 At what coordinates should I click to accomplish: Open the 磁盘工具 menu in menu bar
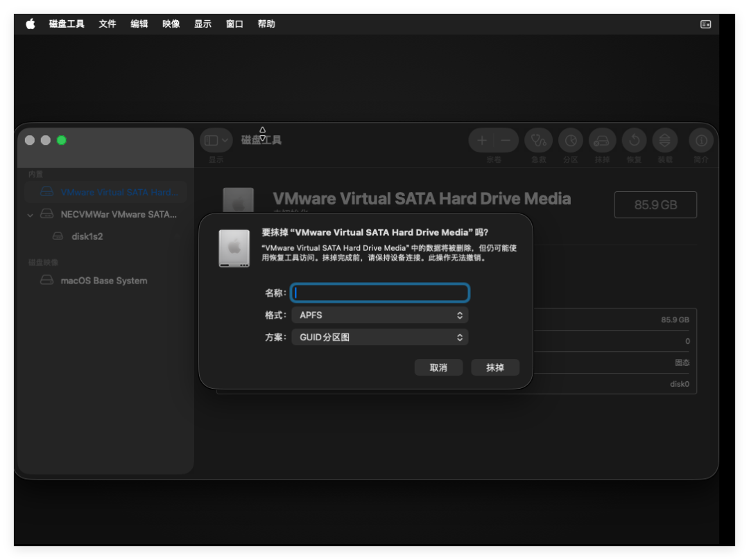tap(67, 24)
